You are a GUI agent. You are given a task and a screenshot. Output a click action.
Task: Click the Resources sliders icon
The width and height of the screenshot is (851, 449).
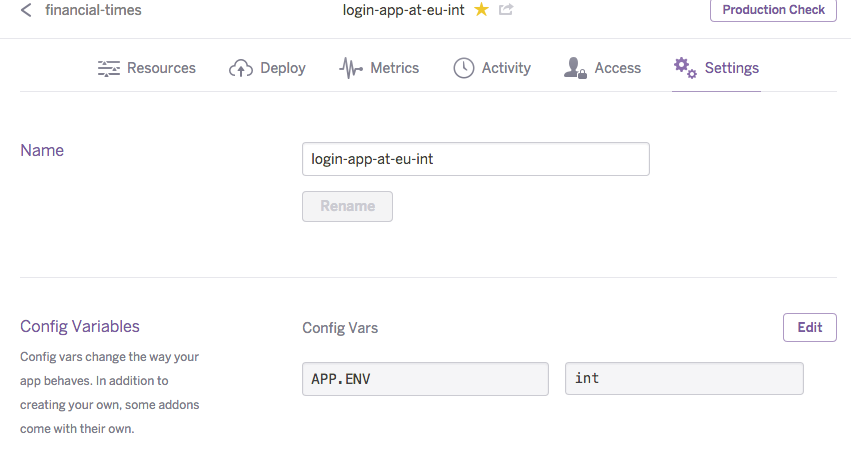pos(109,68)
